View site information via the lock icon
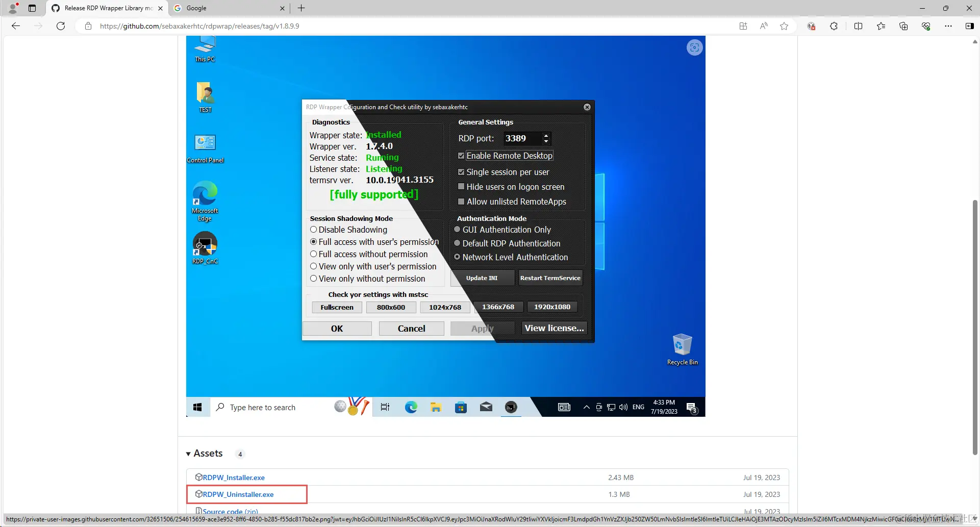The image size is (980, 527). point(88,26)
